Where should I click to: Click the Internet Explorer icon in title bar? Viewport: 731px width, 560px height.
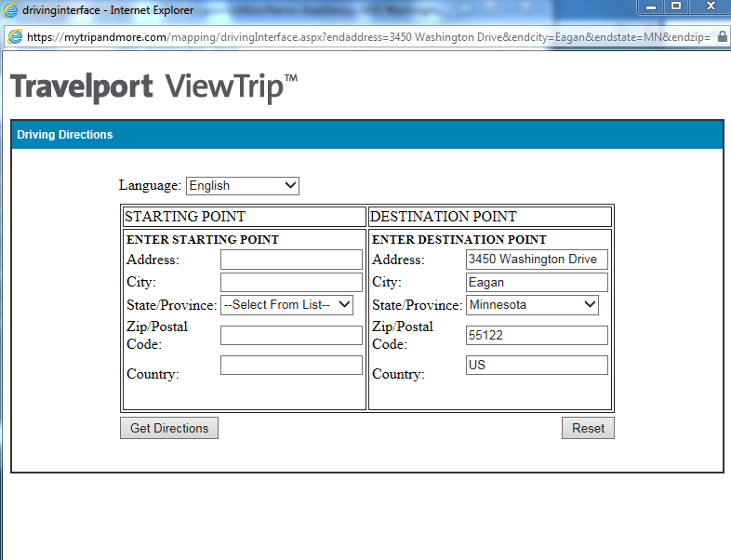10,10
